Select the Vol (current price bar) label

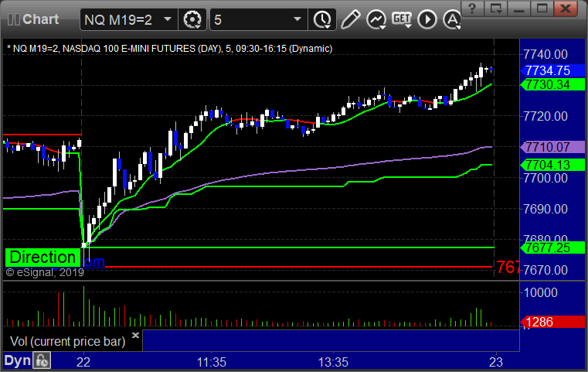click(67, 341)
